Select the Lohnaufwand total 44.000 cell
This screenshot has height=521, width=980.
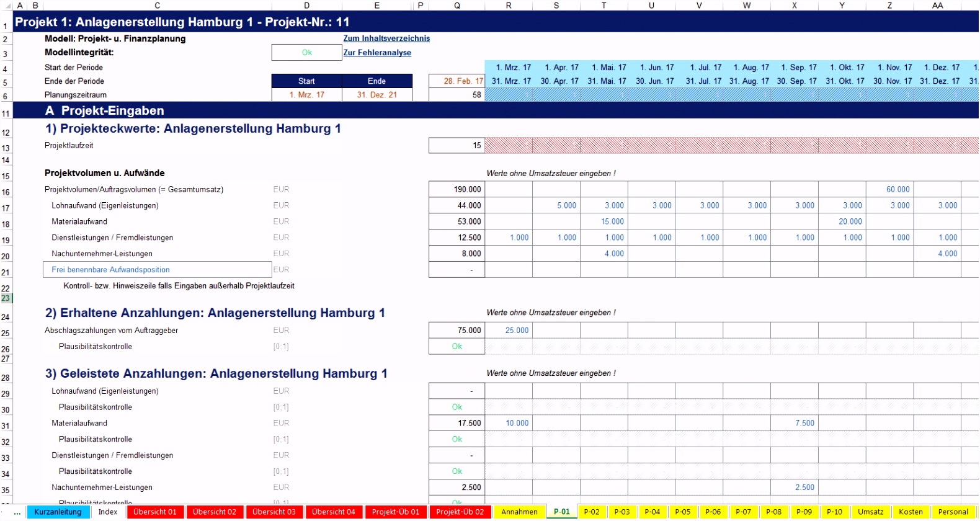click(x=457, y=205)
